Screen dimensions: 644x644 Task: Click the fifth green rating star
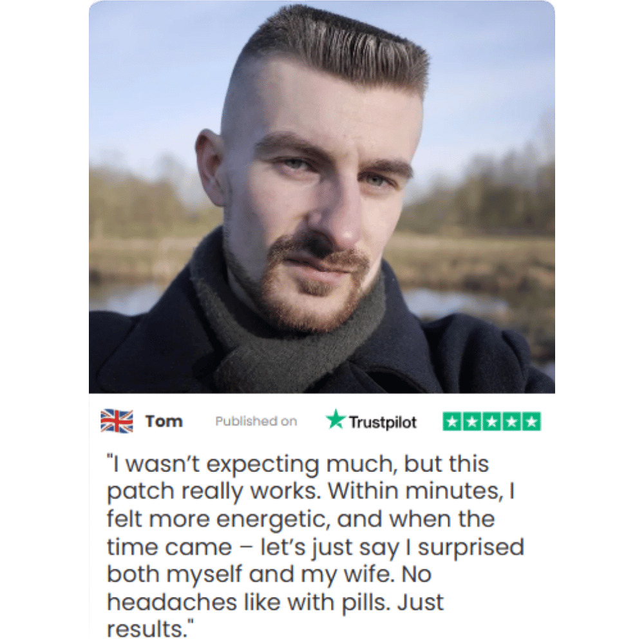(531, 421)
